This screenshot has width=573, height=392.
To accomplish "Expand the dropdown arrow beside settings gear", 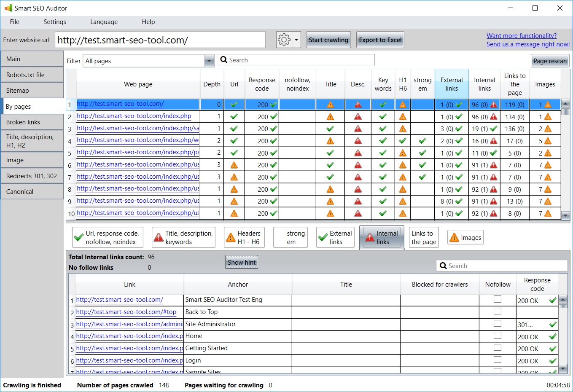I will [x=296, y=40].
